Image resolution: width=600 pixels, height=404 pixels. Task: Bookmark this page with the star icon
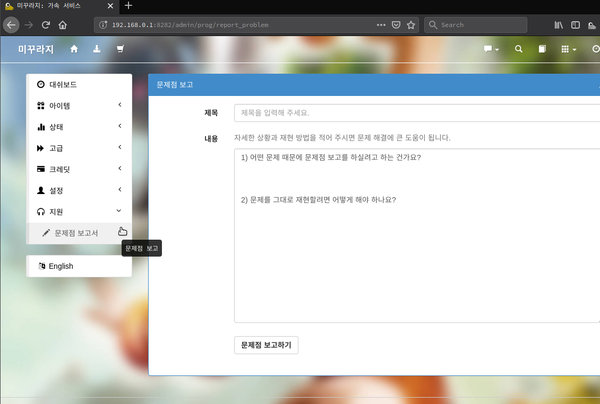[x=411, y=25]
